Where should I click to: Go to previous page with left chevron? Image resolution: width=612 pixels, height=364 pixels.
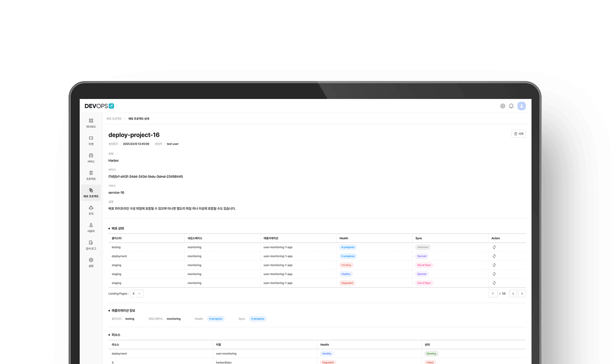[x=513, y=293]
